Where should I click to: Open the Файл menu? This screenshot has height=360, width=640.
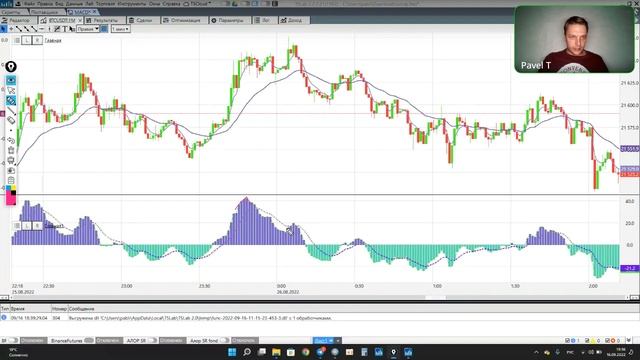tap(29, 4)
